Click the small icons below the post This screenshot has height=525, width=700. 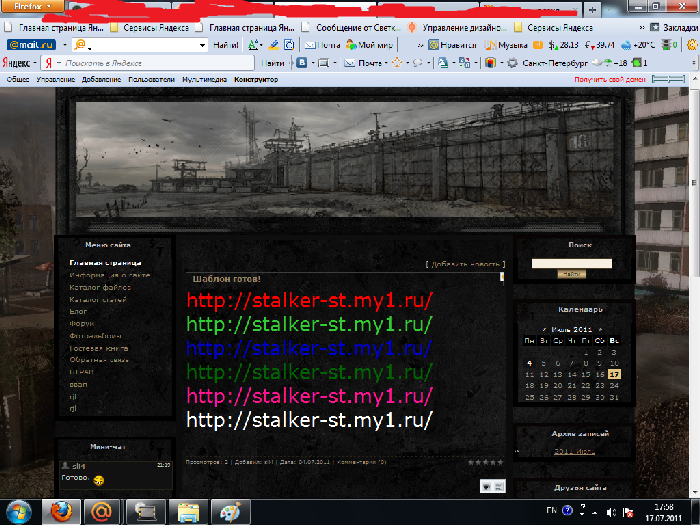(x=492, y=486)
